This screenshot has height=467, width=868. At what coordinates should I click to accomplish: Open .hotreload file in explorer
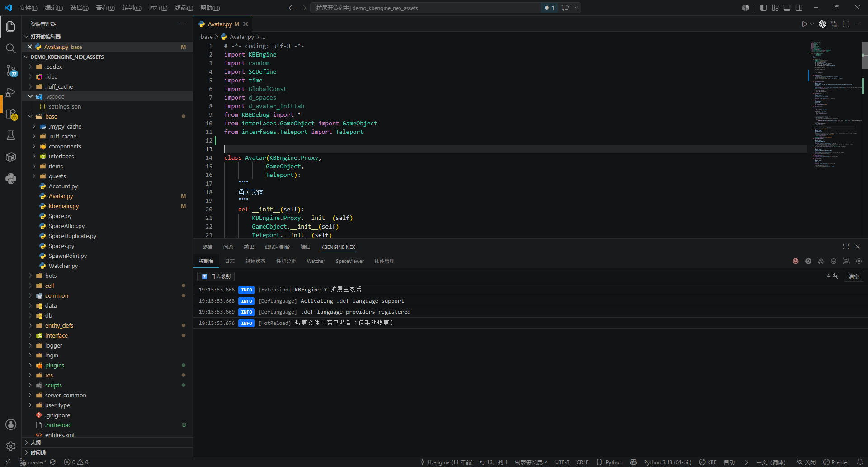click(x=108, y=425)
